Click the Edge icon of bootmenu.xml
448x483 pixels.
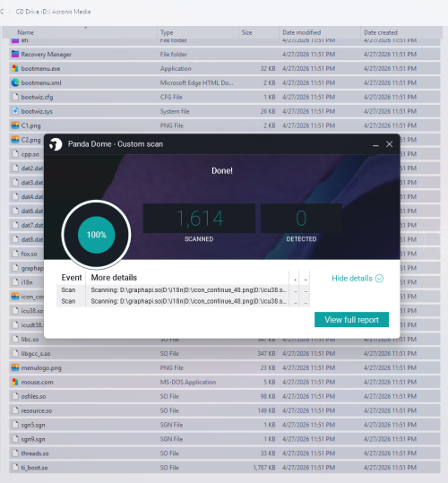pyautogui.click(x=15, y=82)
